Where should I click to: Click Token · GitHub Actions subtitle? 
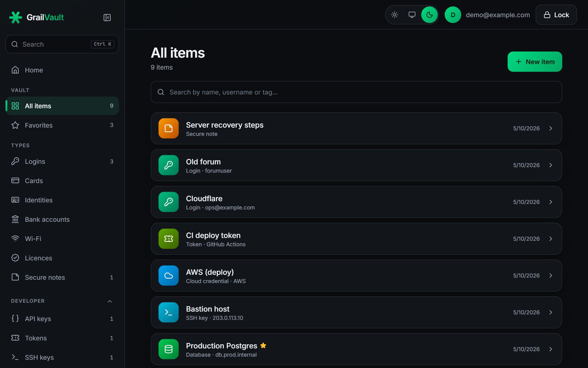(x=216, y=244)
